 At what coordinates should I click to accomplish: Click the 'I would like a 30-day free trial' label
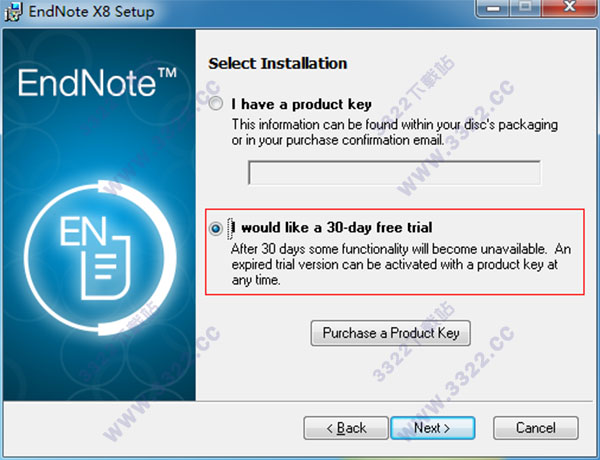pyautogui.click(x=331, y=228)
